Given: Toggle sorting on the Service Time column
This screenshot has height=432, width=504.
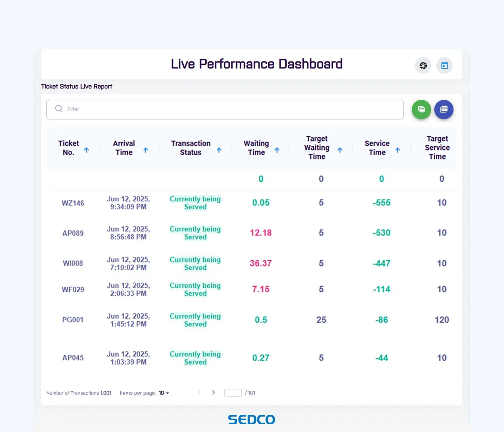Looking at the screenshot, I should pos(398,150).
